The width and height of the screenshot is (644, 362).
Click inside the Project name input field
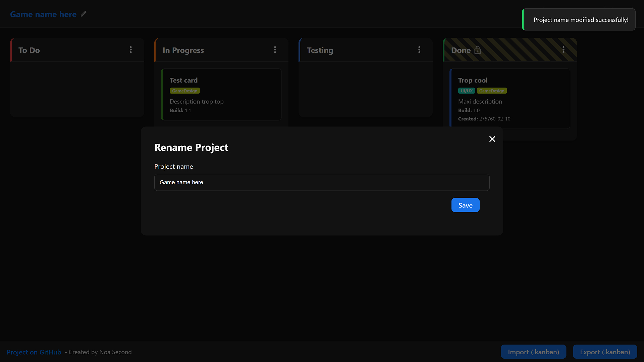click(322, 182)
